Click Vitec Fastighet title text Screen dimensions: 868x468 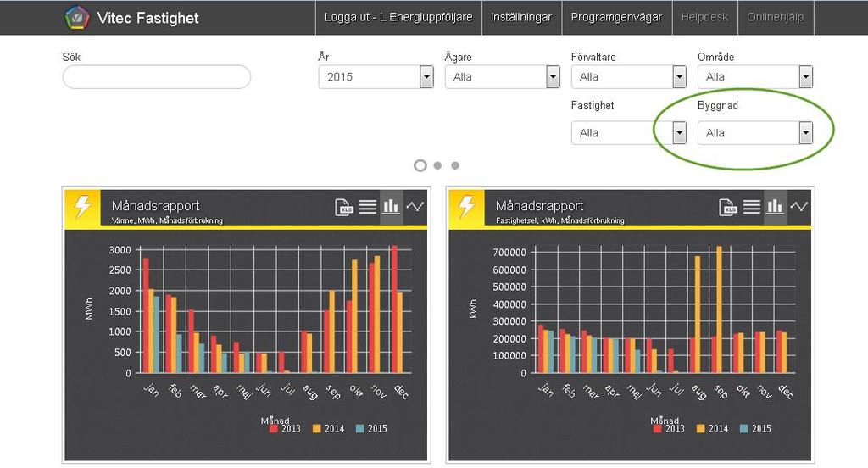pyautogui.click(x=147, y=18)
